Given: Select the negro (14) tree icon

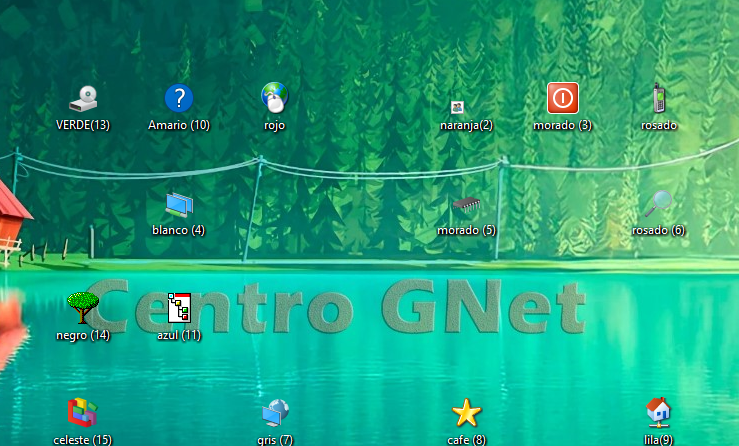Looking at the screenshot, I should (x=83, y=307).
